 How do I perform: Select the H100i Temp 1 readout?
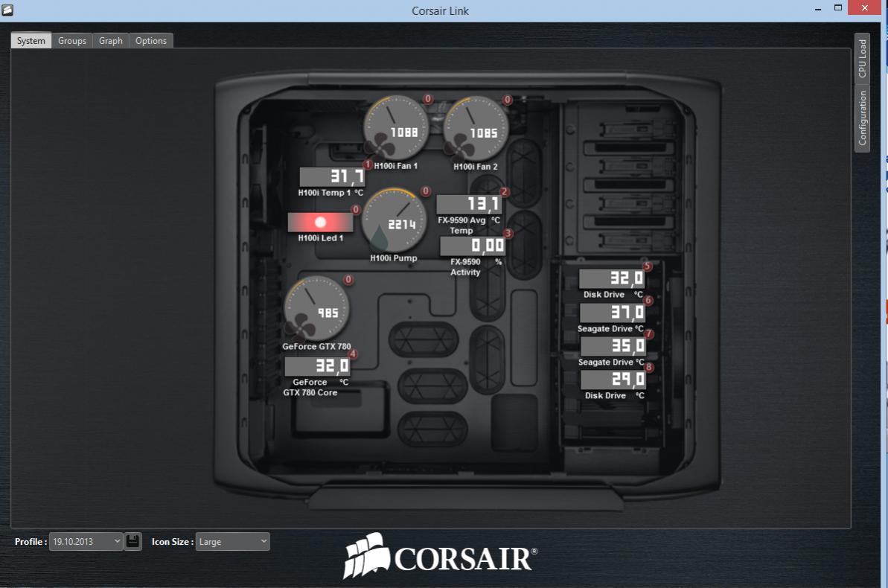tap(332, 176)
